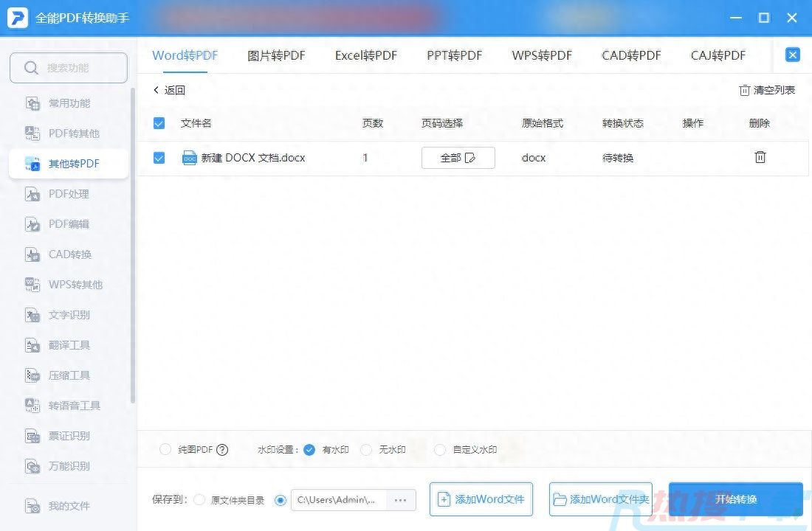This screenshot has width=812, height=531.
Task: Click the 搜索功能 search field
Action: pyautogui.click(x=68, y=66)
